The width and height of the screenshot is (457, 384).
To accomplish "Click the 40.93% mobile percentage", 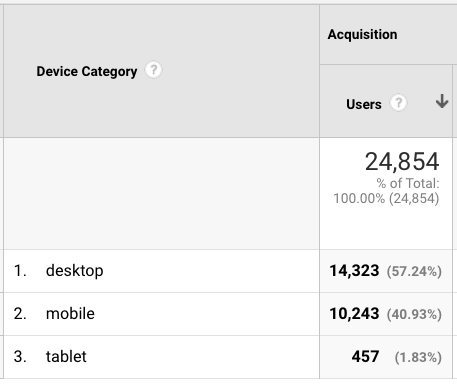I will pos(414,314).
